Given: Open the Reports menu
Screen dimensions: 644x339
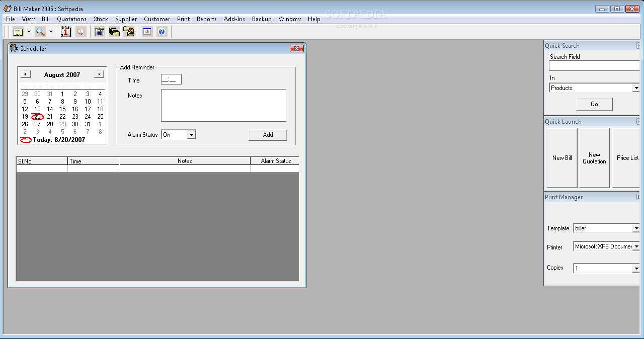Looking at the screenshot, I should pyautogui.click(x=207, y=19).
